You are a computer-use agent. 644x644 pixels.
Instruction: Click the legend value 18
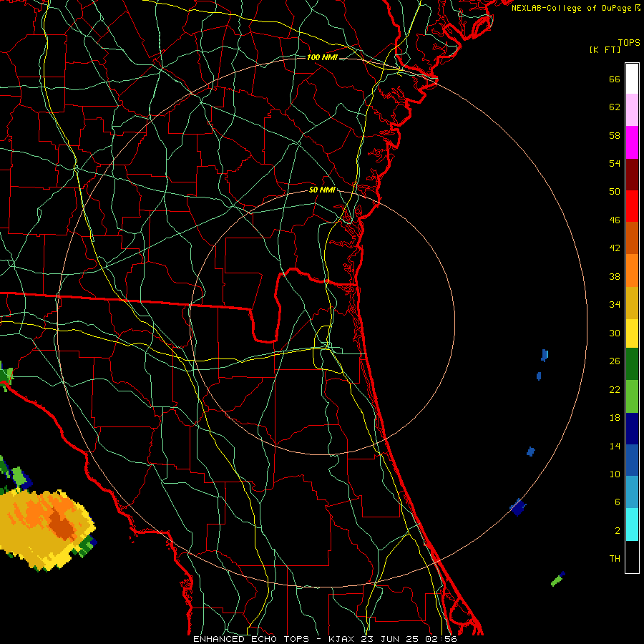tap(615, 418)
